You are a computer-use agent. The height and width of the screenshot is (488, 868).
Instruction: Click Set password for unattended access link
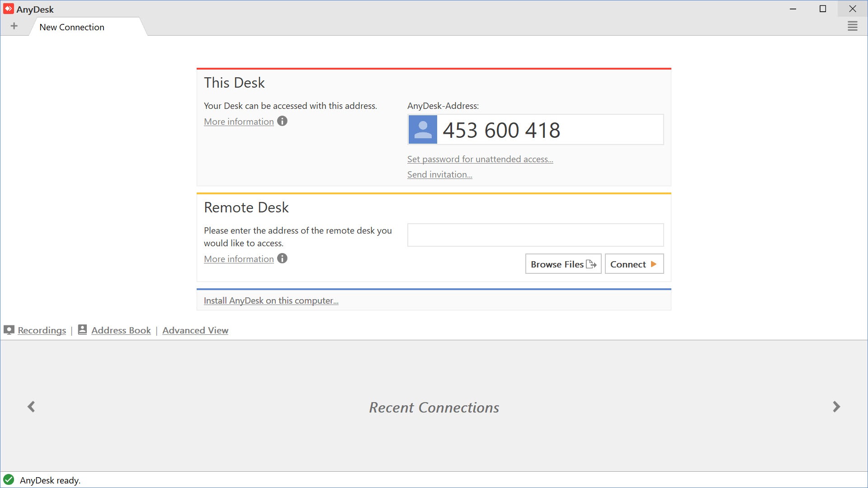point(481,159)
